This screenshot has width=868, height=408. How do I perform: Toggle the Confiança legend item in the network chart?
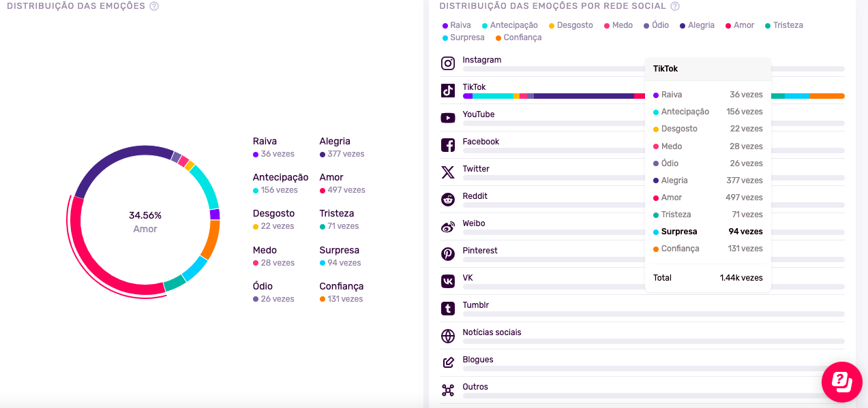[x=518, y=37]
